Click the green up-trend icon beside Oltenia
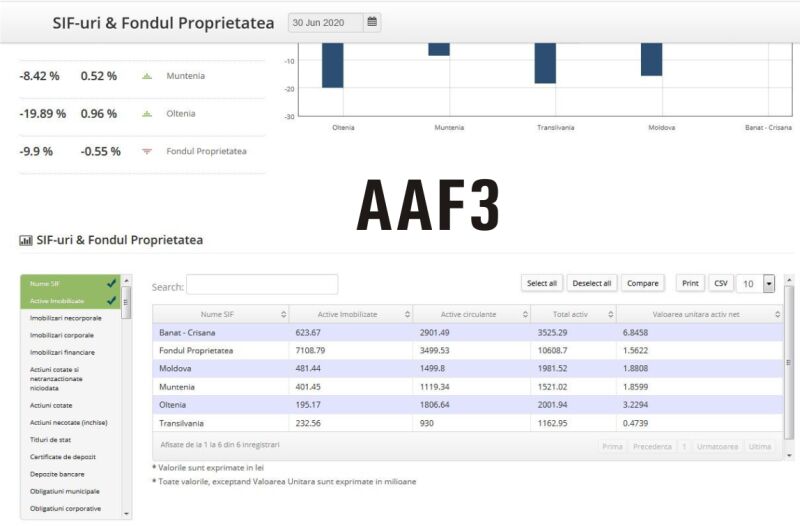This screenshot has width=800, height=526. pyautogui.click(x=147, y=114)
